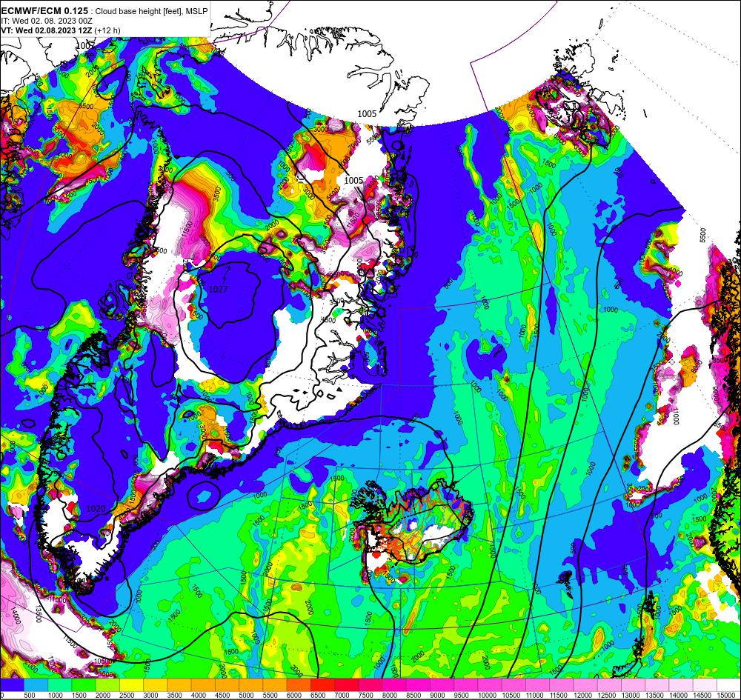Pick the 9500–10000 legend color swatch
Viewport: 741px width, 700px height.
coord(466,685)
